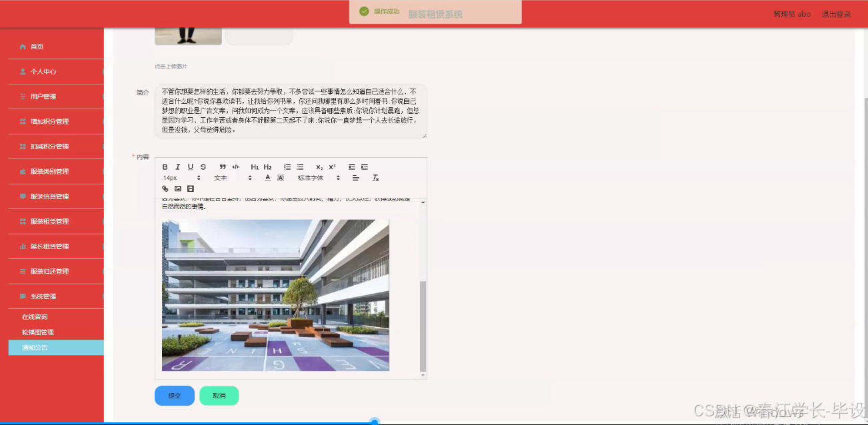Expand 延长租赁管理 menu

pos(56,246)
